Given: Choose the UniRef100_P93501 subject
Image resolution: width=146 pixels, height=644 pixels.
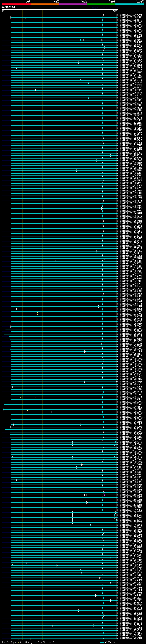Looking at the screenshot, I should pos(131,85).
